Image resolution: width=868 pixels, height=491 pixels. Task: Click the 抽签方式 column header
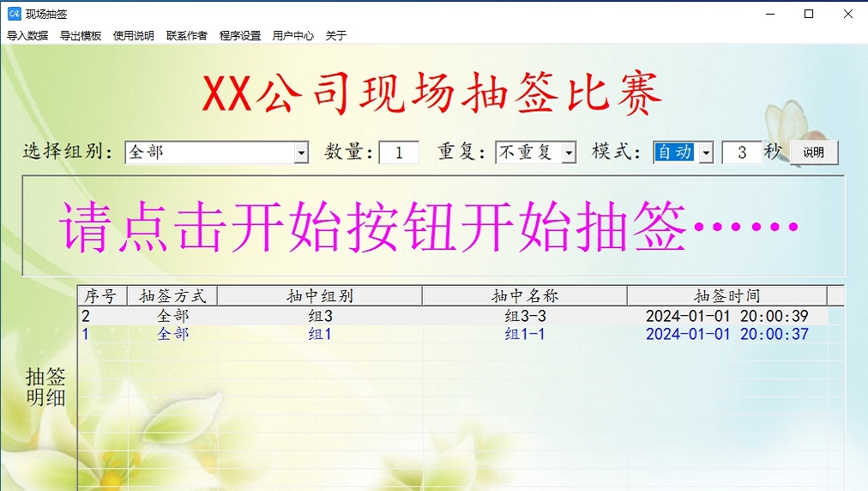[172, 296]
